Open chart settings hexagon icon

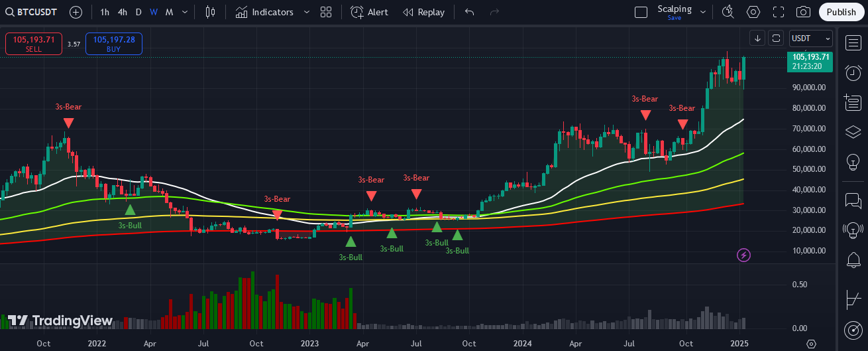point(753,12)
